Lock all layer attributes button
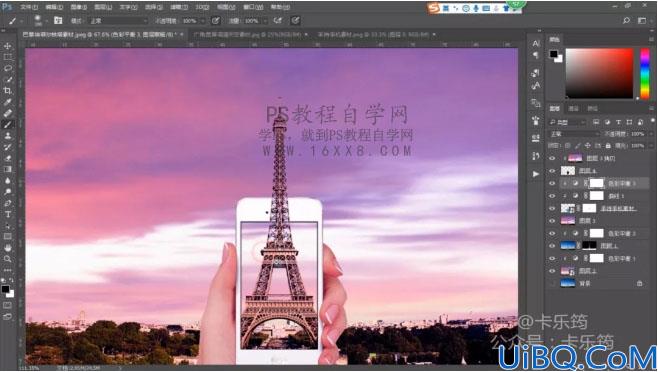The width and height of the screenshot is (658, 372). pyautogui.click(x=608, y=146)
